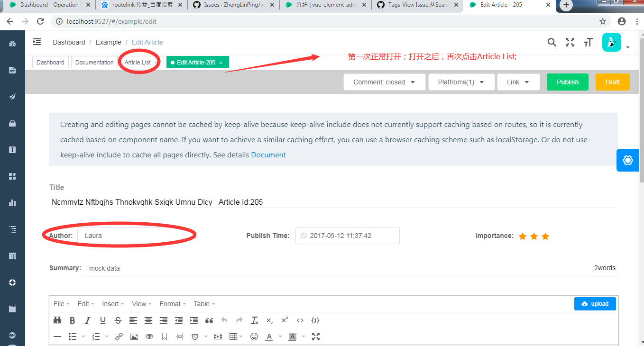The image size is (644, 346).
Task: Open the Document link in the notice
Action: 268,155
